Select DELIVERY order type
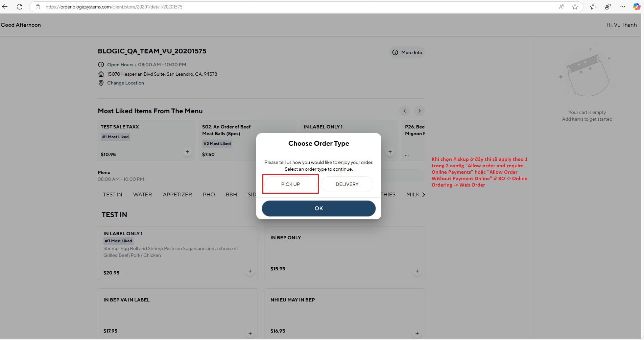 tap(347, 184)
